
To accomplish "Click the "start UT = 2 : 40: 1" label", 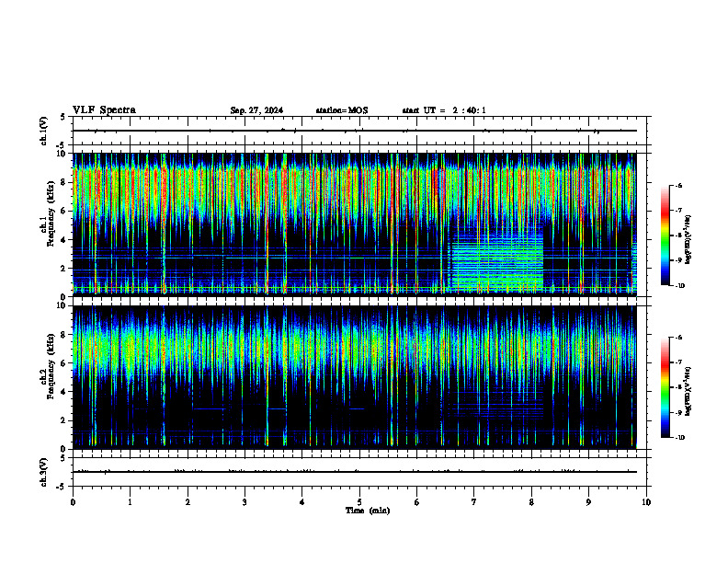I will 444,110.
